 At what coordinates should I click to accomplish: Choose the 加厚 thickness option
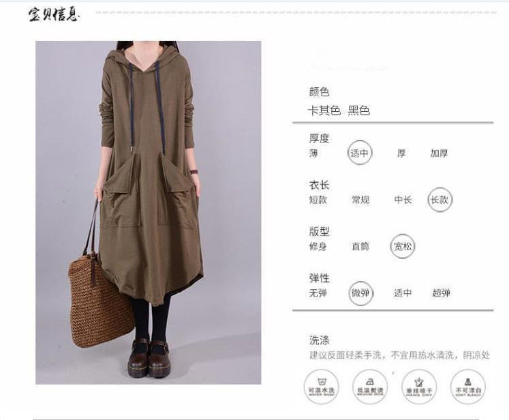[439, 153]
